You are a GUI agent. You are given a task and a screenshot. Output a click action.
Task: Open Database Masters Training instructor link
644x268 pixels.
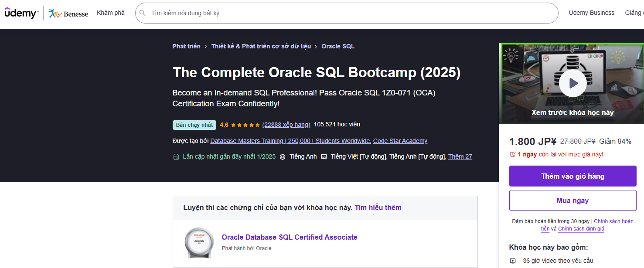(x=290, y=141)
